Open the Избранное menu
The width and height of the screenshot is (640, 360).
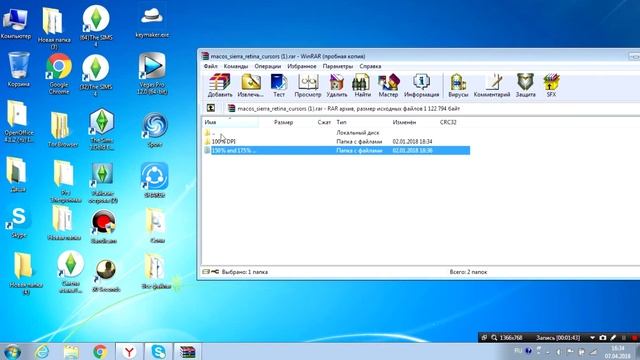pyautogui.click(x=302, y=66)
